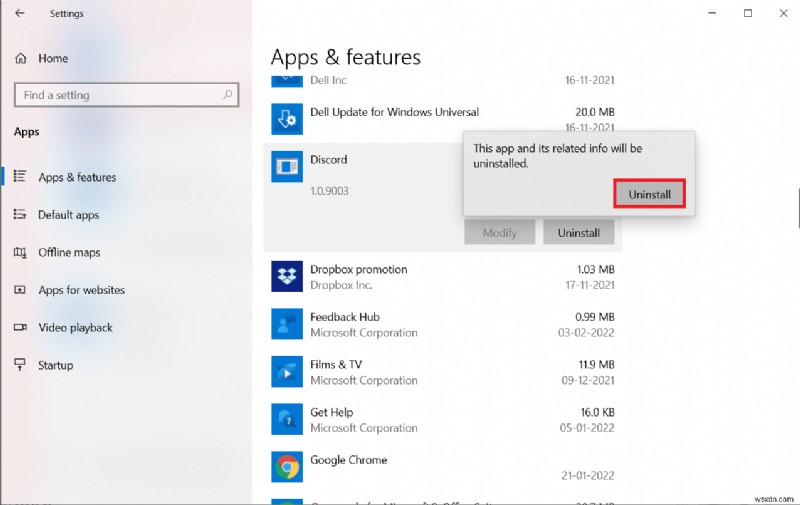Click the Dell Update for Windows Universal app icon
Screen dimensions: 800x505
point(287,119)
